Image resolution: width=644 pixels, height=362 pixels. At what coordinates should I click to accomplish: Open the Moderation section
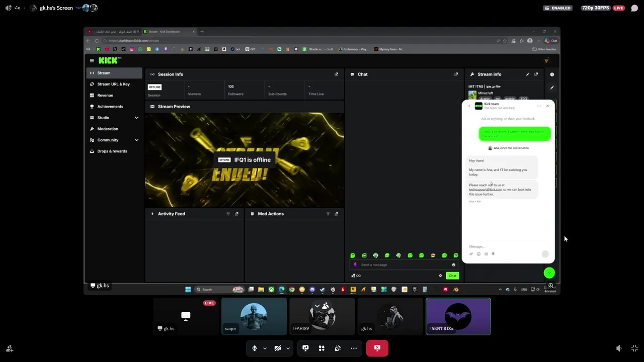[115, 129]
